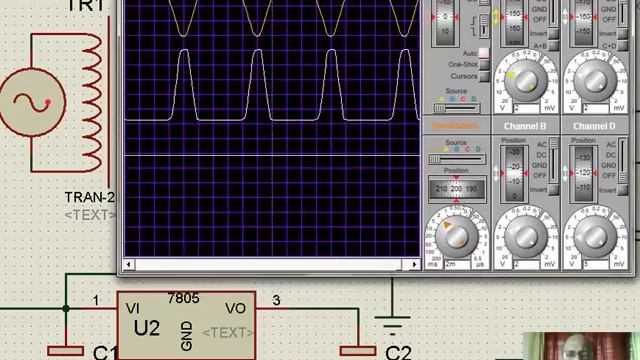Click white position arrows beside Channel D dial
Image resolution: width=640 pixels, height=360 pixels.
(x=566, y=173)
